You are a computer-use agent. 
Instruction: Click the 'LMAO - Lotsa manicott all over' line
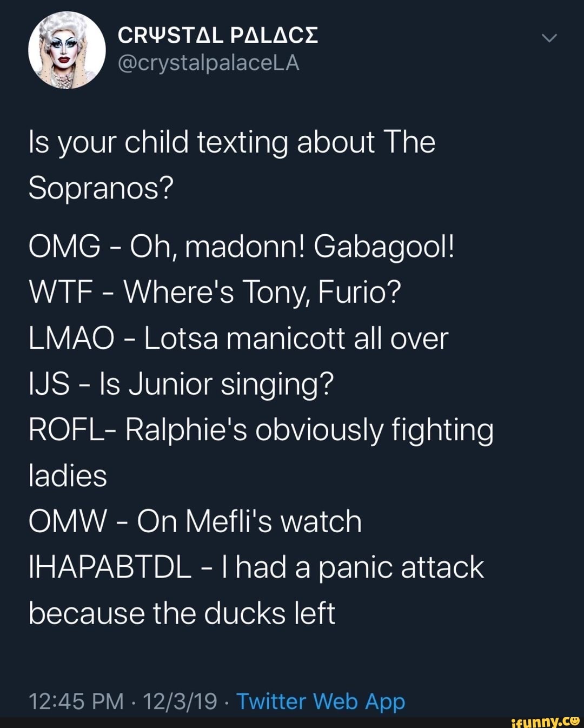[x=238, y=339]
